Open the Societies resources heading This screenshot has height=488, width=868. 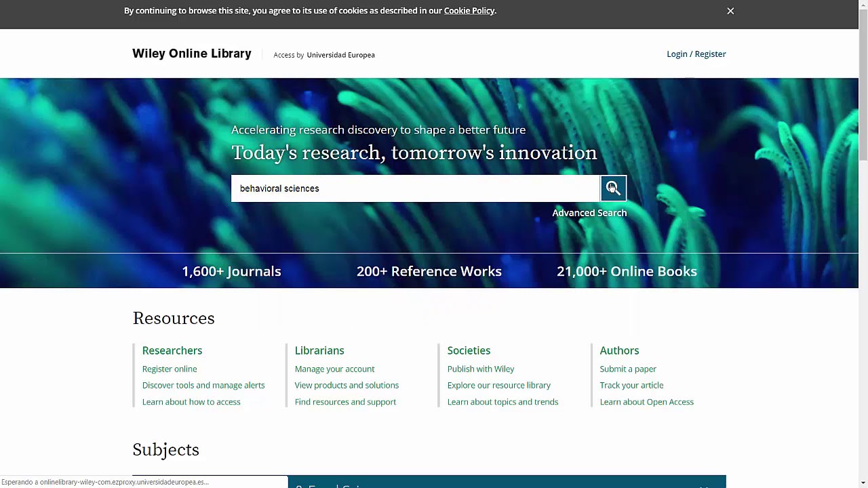469,350
